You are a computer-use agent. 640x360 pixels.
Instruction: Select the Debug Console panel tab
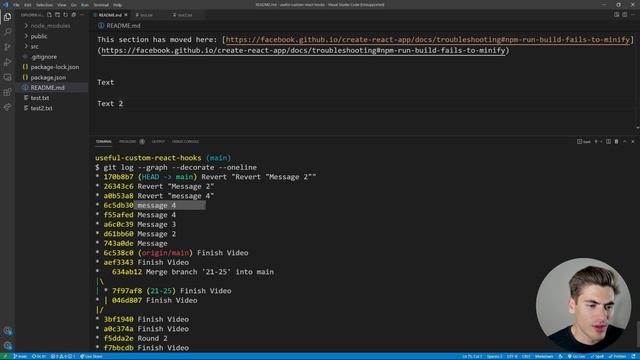(x=185, y=142)
